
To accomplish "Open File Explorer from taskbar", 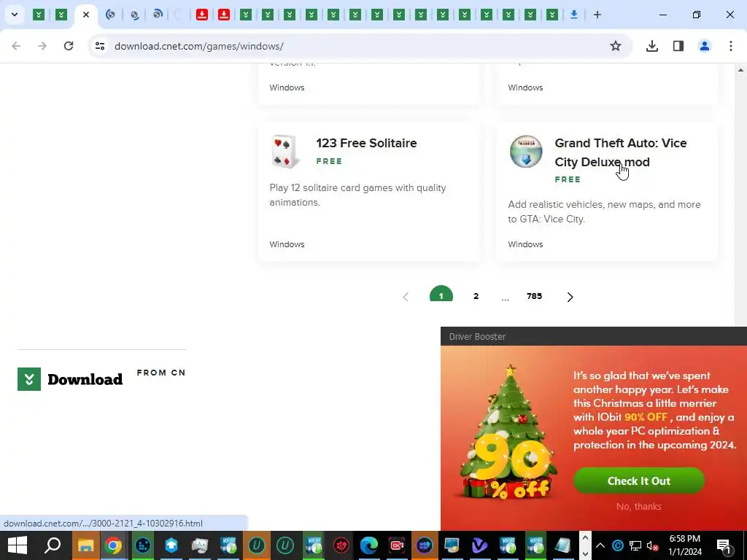I will pyautogui.click(x=86, y=545).
